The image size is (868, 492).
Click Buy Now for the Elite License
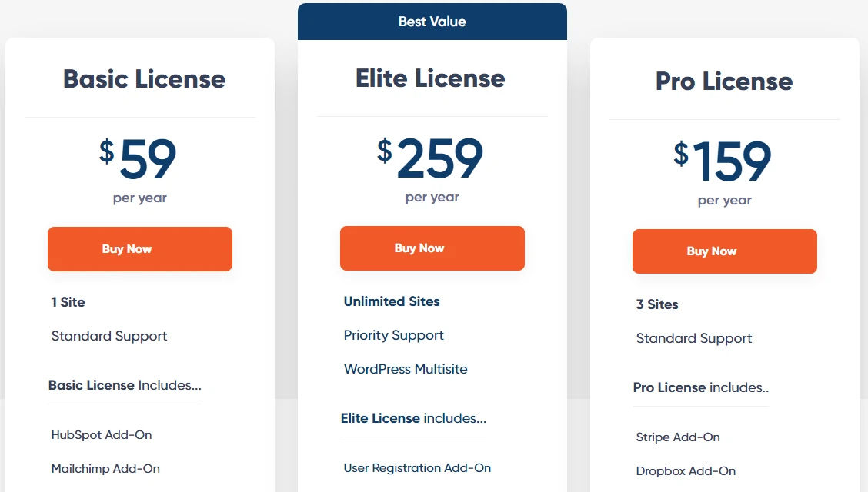pos(432,248)
